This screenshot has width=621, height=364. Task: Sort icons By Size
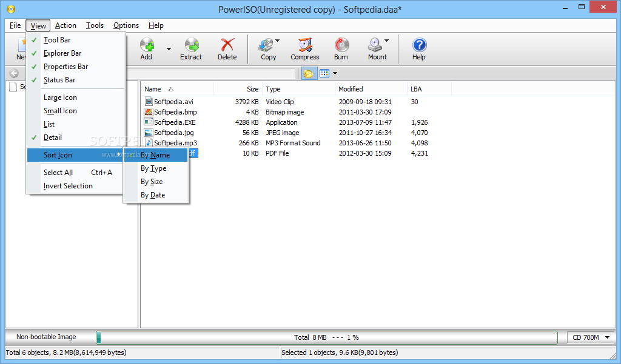coord(156,182)
